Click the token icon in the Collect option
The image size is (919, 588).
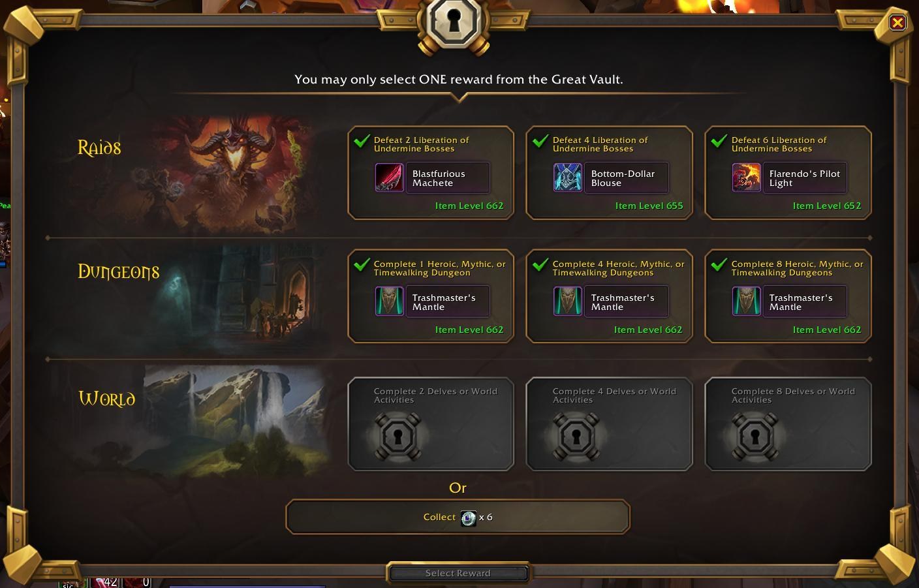coord(468,518)
